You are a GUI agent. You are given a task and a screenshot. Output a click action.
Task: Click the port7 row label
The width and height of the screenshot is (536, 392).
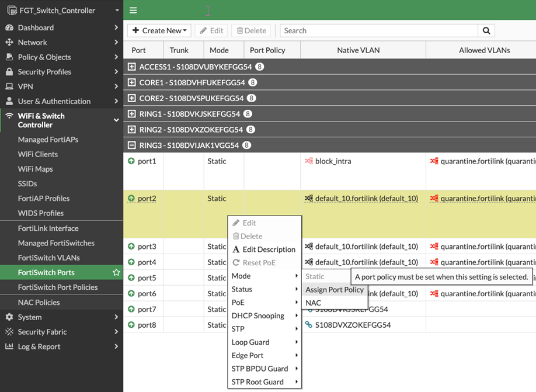[x=147, y=309]
